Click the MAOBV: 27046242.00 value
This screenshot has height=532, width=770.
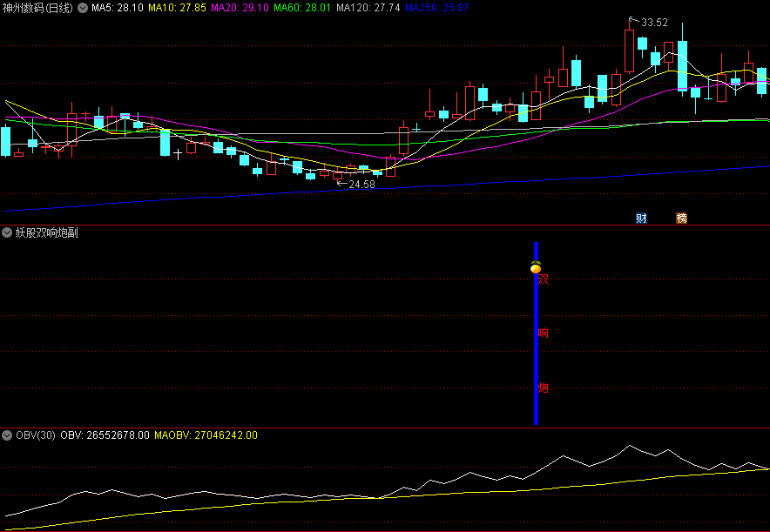(x=206, y=435)
